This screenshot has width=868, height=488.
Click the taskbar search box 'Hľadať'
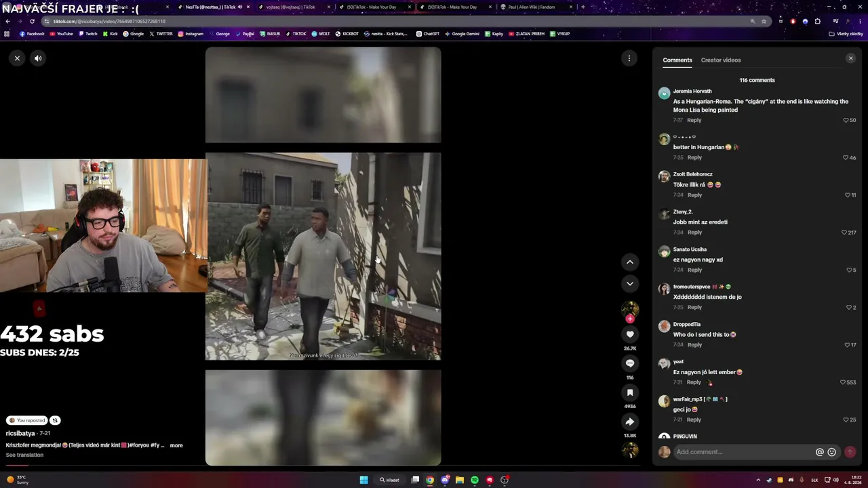(x=389, y=480)
